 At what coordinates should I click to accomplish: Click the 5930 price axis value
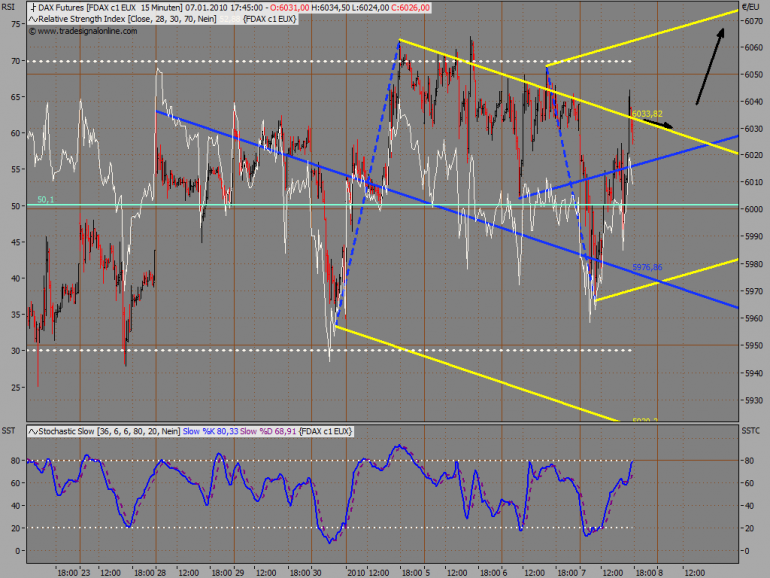pyautogui.click(x=754, y=401)
